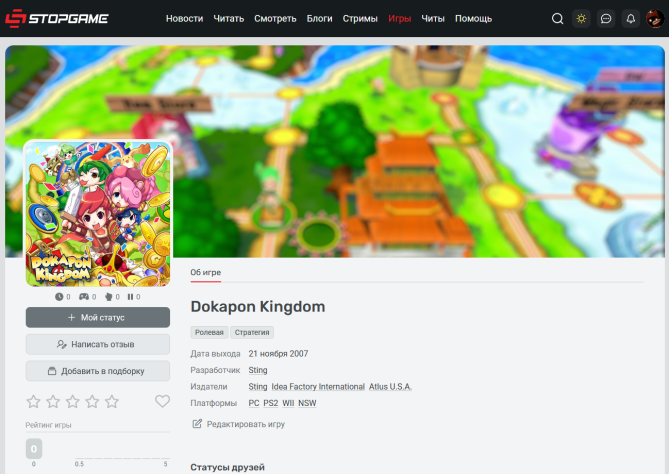669x474 pixels.
Task: Click the StopGame logo
Action: pyautogui.click(x=57, y=18)
